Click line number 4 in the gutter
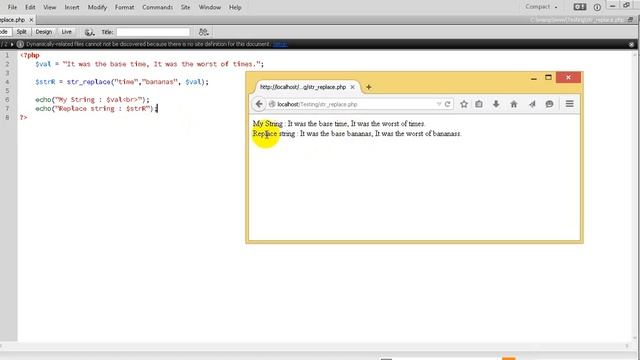Screen dimensions: 640x360 (x=7, y=82)
